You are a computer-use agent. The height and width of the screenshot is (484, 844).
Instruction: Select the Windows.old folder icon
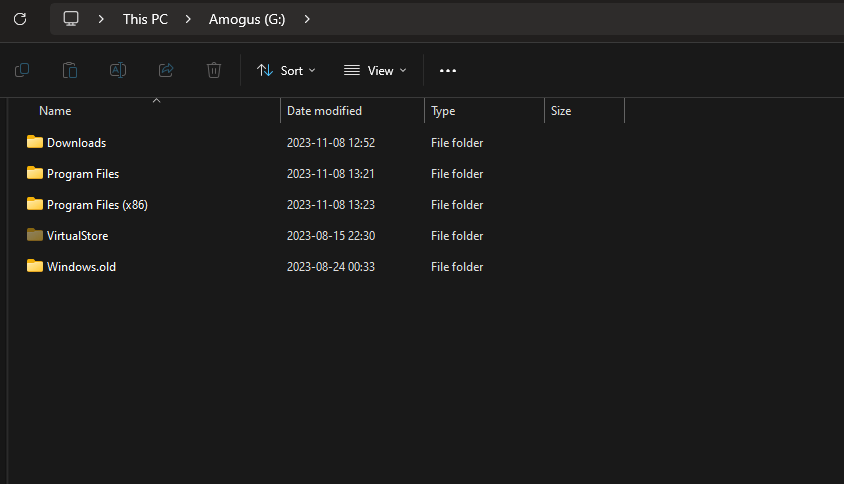point(35,266)
